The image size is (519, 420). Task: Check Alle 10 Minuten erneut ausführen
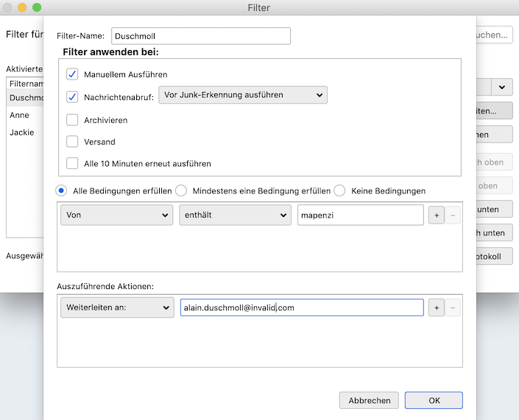click(72, 163)
